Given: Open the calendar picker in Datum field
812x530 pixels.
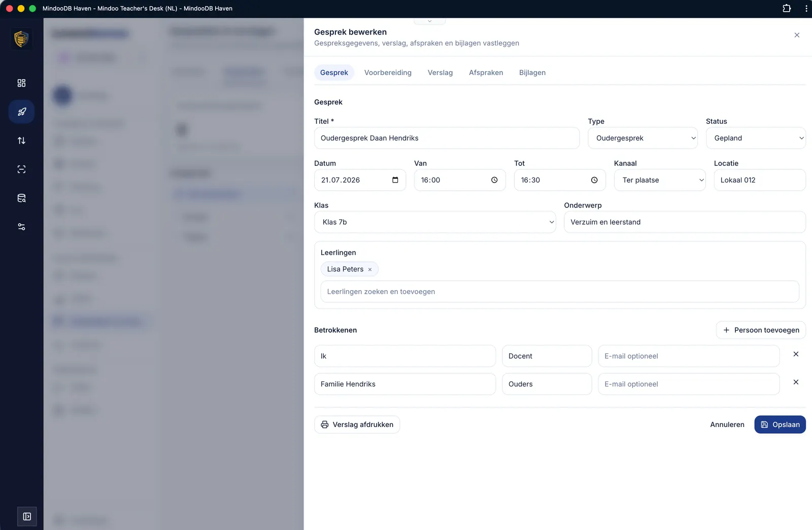Looking at the screenshot, I should pyautogui.click(x=395, y=180).
